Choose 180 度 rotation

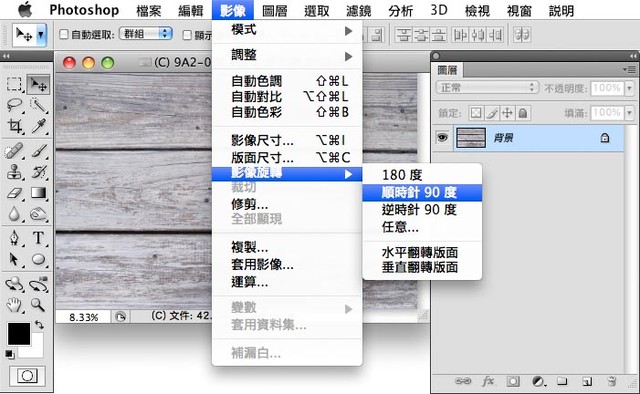[422, 175]
